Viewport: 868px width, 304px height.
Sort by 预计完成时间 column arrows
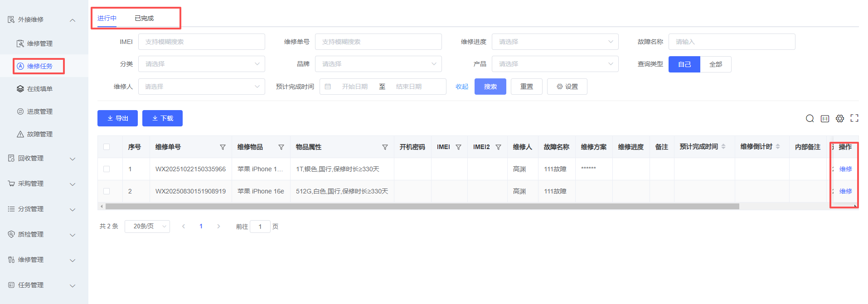(x=723, y=147)
